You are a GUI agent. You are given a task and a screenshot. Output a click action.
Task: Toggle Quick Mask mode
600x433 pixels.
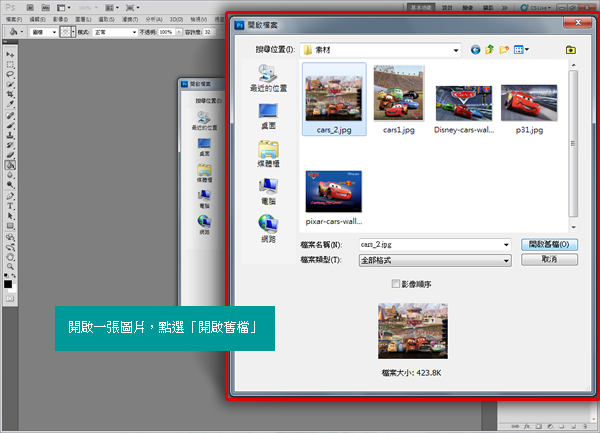point(10,299)
